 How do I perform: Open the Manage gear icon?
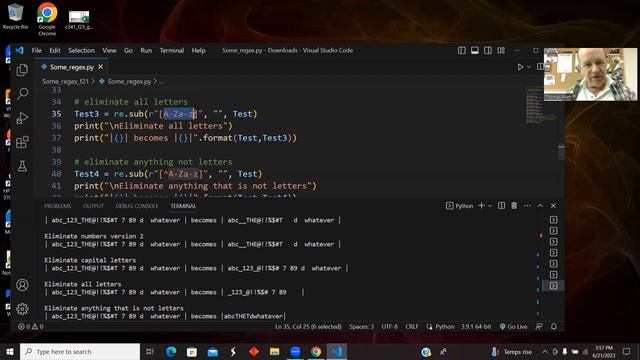22,309
